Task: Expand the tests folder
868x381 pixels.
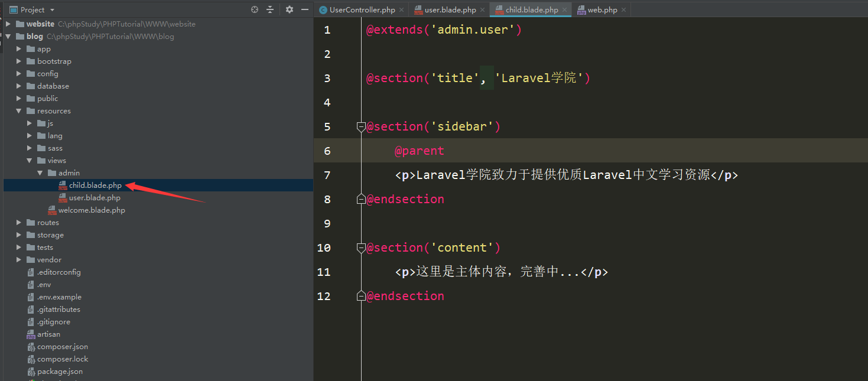Action: [19, 248]
